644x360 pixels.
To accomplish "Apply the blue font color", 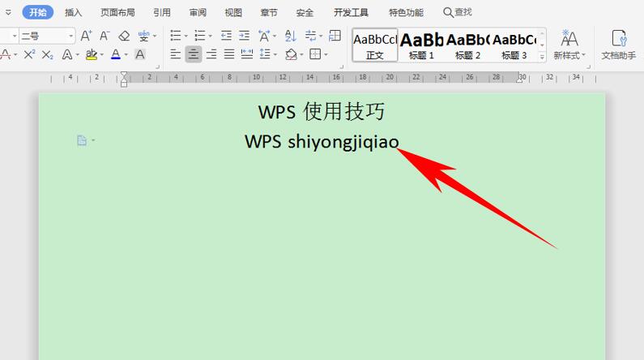I will pyautogui.click(x=116, y=54).
